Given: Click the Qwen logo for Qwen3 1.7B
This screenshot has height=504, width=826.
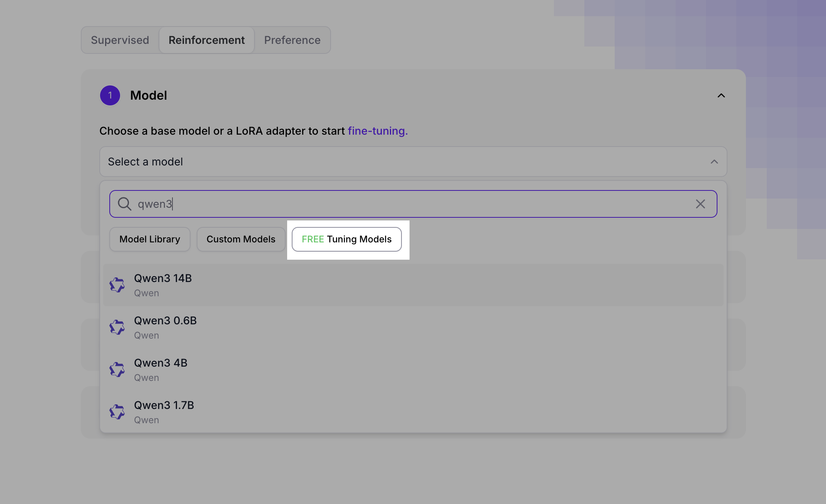Looking at the screenshot, I should pos(117,411).
